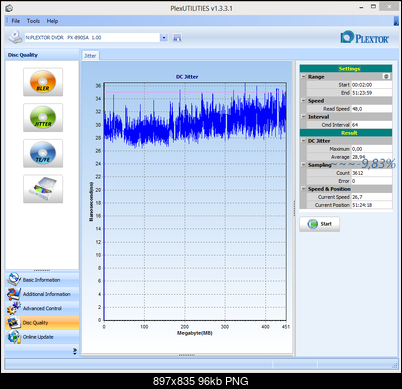This screenshot has height=389, width=402.
Task: Click the sidebar splitter above Basic Information
Action: click(x=42, y=270)
